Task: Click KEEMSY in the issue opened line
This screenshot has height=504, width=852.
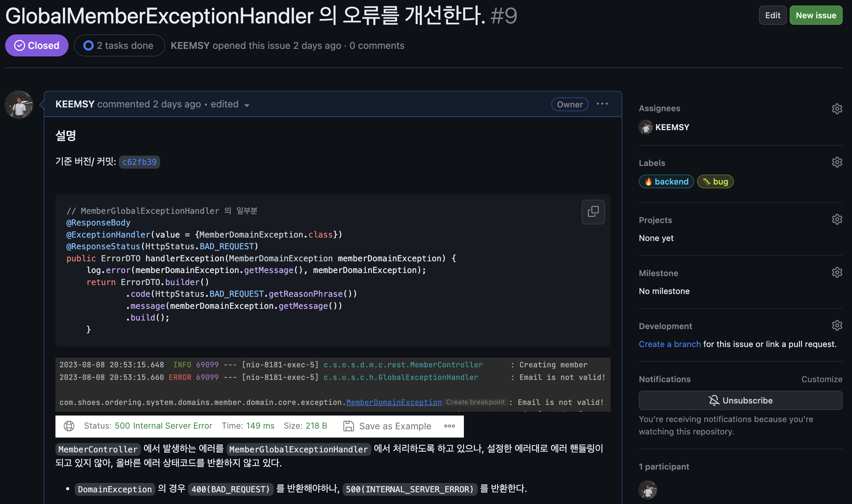Action: pyautogui.click(x=190, y=45)
